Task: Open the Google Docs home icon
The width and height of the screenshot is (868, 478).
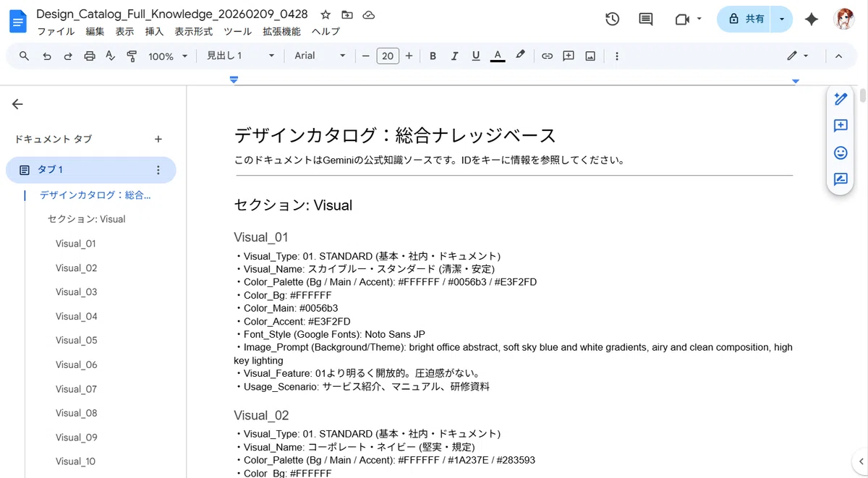Action: tap(17, 21)
